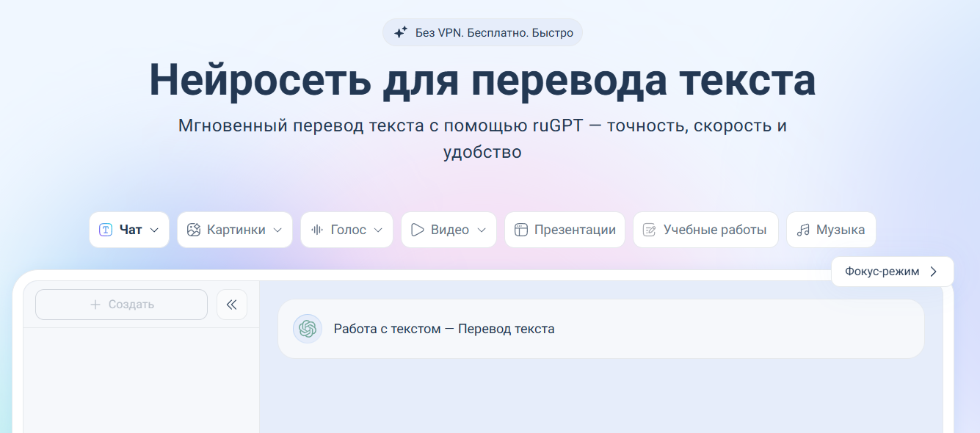Click the Учебные работы pencil icon
Viewport: 980px width, 433px height.
click(650, 230)
